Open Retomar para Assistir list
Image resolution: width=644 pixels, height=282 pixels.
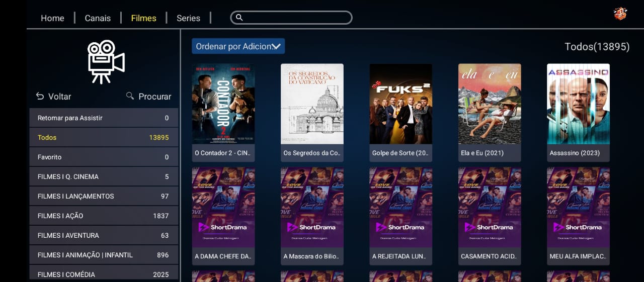[x=103, y=118]
